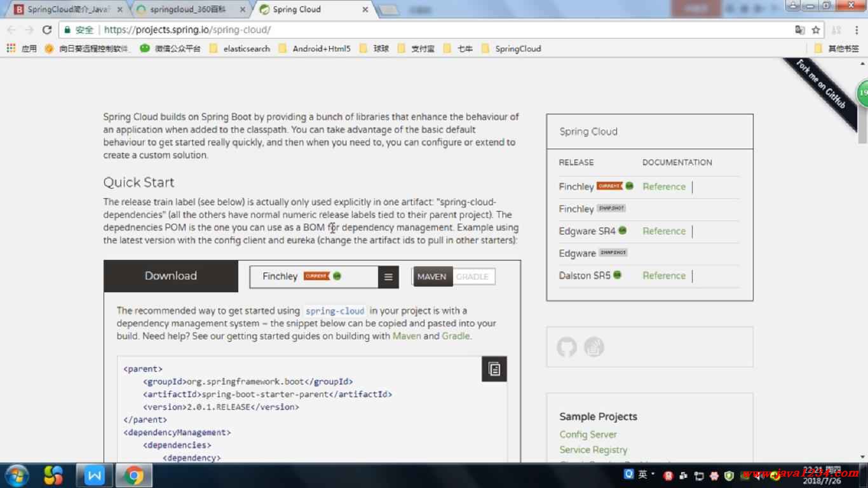Click the green badge next to Dalston SR5
Viewport: 868px width, 488px height.
pos(617,274)
